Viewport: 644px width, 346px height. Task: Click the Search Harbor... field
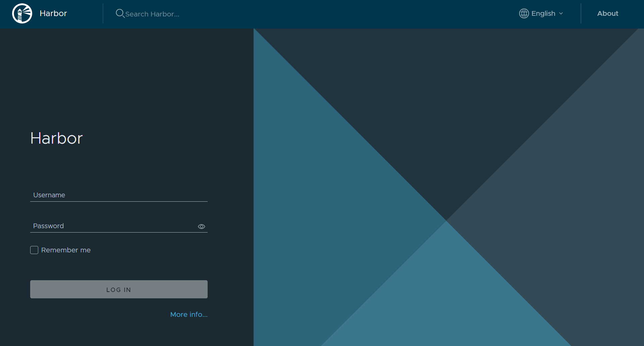(x=152, y=14)
